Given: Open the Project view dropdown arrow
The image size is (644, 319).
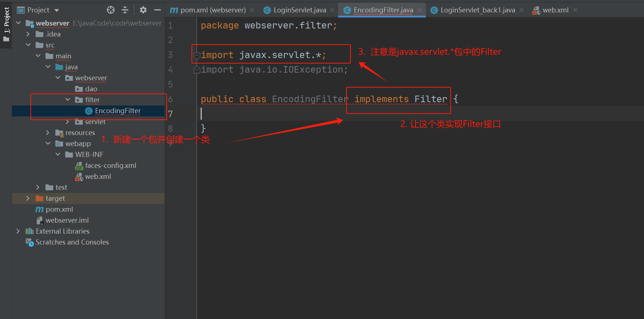Looking at the screenshot, I should click(x=57, y=10).
